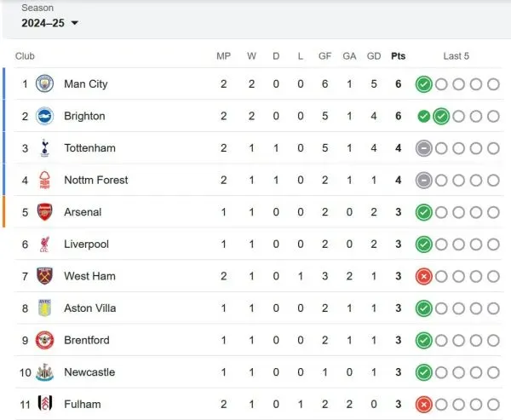Select Man City's green win indicator

(423, 84)
